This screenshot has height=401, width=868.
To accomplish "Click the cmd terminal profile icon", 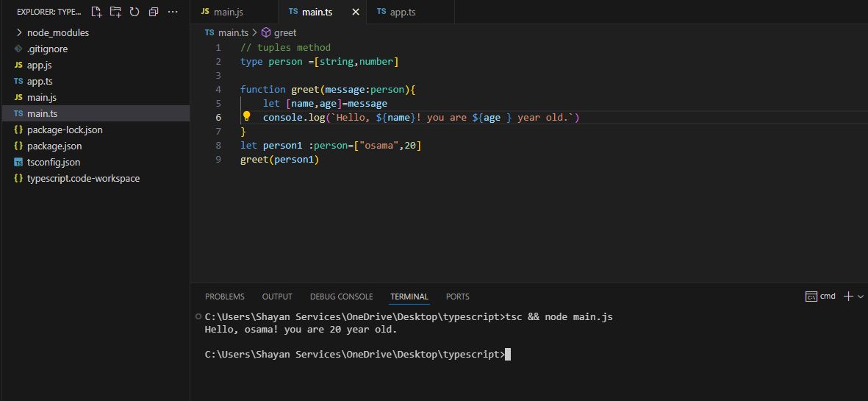I will coord(811,297).
